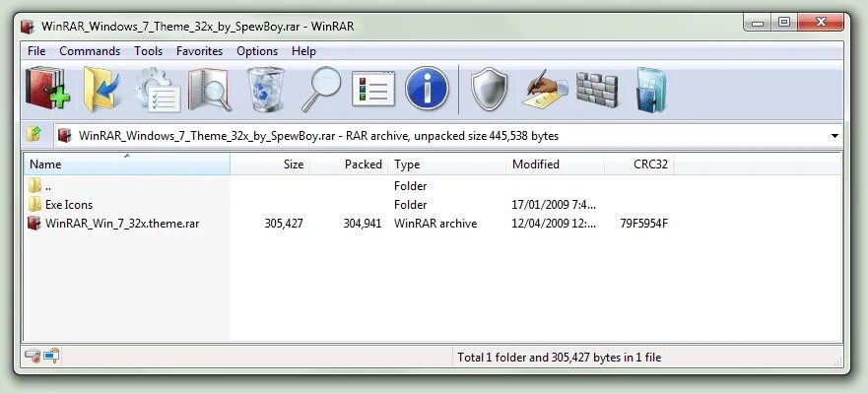Open the Tools menu
Screen dimensions: 868x394
coord(149,51)
